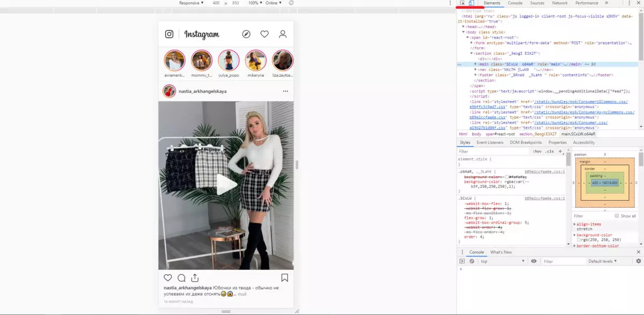Open the profile icon in Instagram header

click(x=283, y=34)
